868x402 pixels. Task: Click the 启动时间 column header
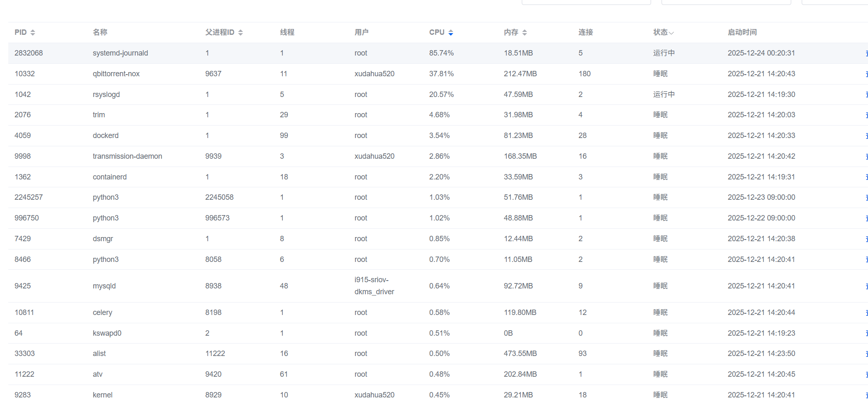[x=742, y=32]
